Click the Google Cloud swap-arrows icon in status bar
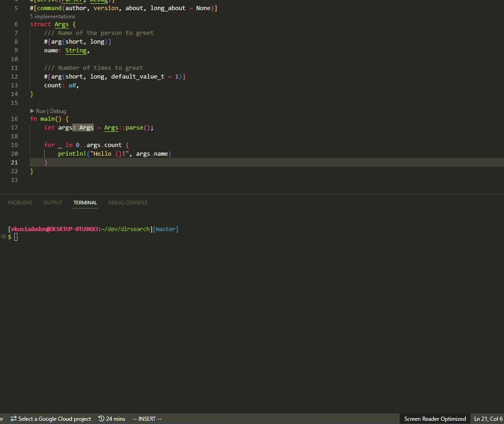 (x=14, y=418)
